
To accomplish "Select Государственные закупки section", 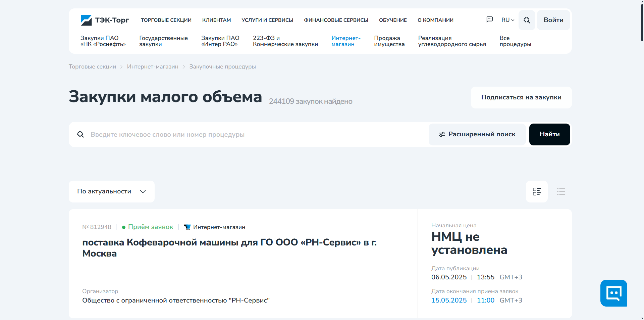I will [x=163, y=41].
